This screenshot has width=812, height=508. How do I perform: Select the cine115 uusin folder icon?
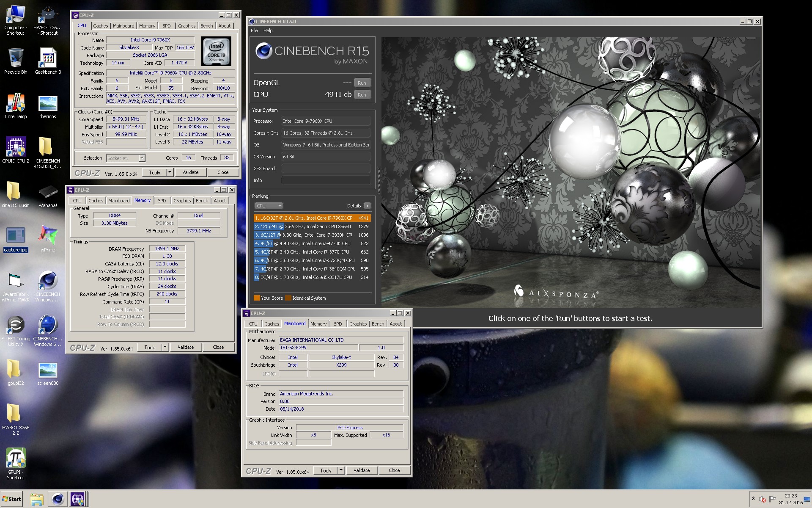click(x=16, y=195)
